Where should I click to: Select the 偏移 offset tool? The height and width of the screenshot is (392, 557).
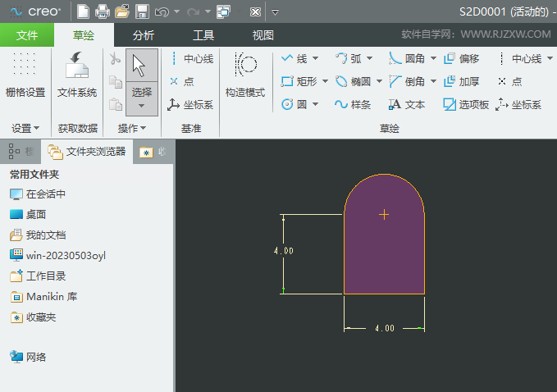[x=462, y=58]
